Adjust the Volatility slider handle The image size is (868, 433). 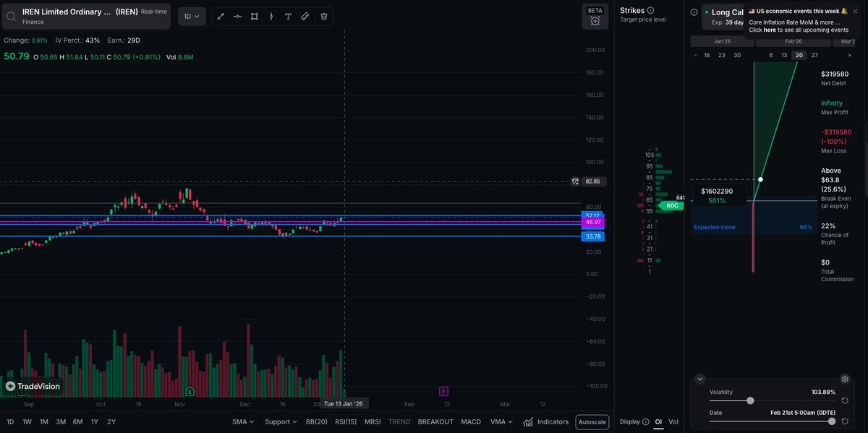pyautogui.click(x=750, y=400)
